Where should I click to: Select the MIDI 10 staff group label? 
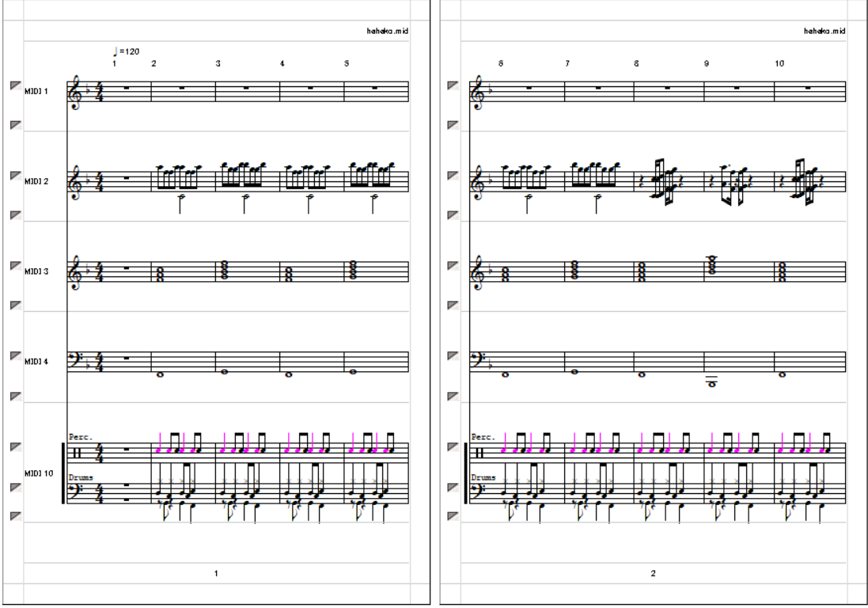(x=39, y=473)
